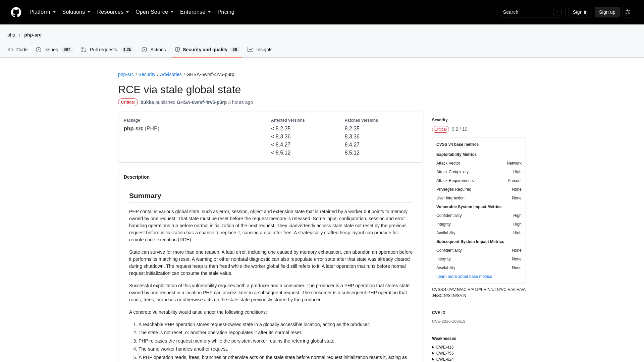Click the slash shortcut key icon in the search box
This screenshot has width=644, height=362.
pyautogui.click(x=557, y=12)
